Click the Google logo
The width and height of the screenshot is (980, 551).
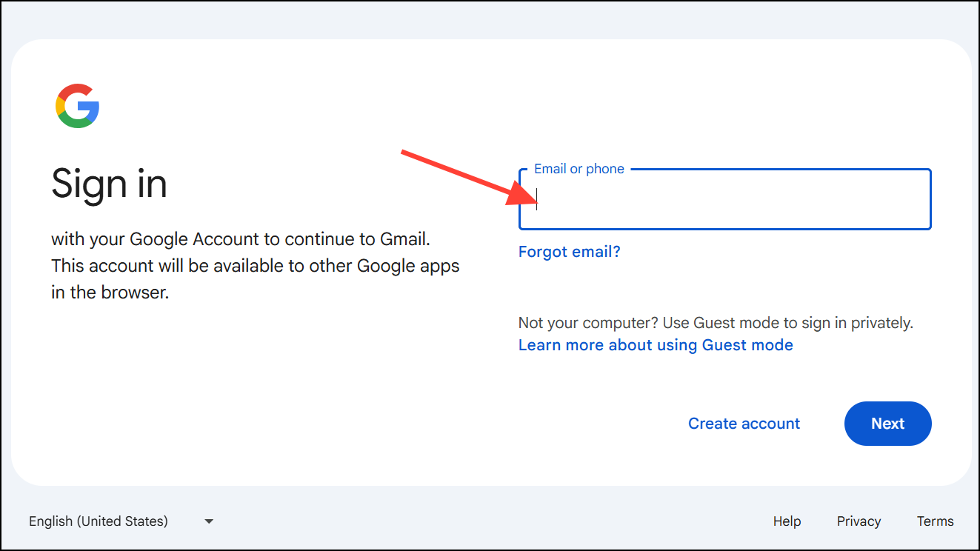[x=77, y=106]
